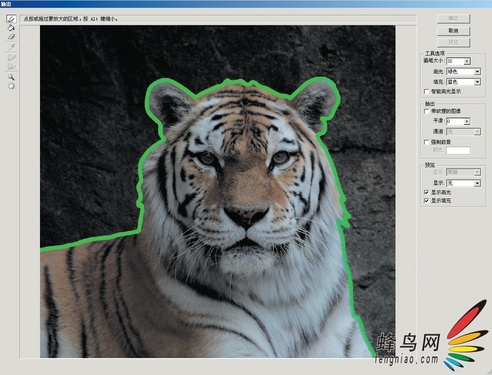Click the tiger preview image

point(218,191)
